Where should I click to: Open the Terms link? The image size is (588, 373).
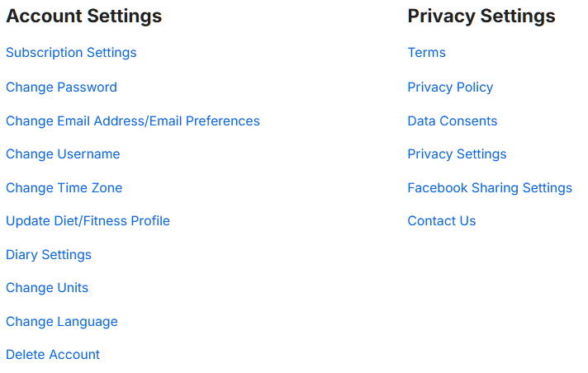(x=426, y=53)
